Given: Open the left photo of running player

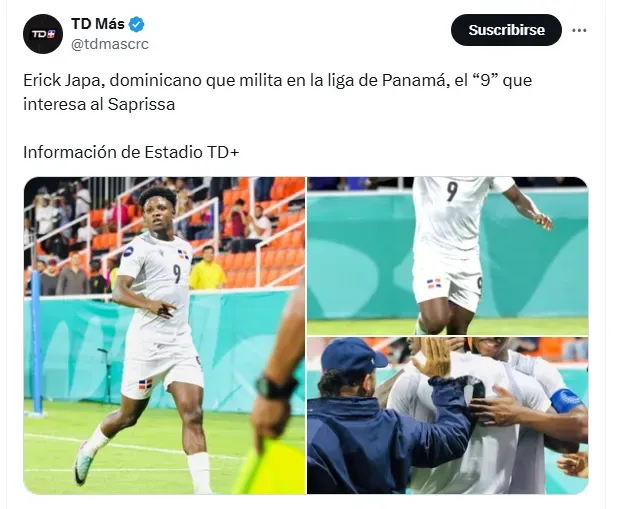Looking at the screenshot, I should click(x=164, y=336).
